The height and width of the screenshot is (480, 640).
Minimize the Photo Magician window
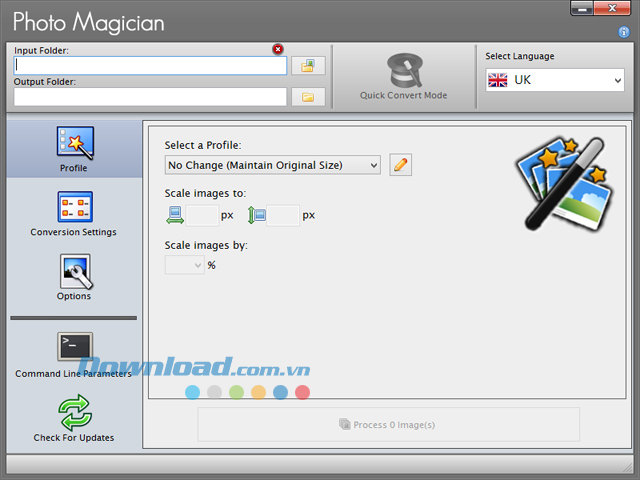tap(582, 9)
